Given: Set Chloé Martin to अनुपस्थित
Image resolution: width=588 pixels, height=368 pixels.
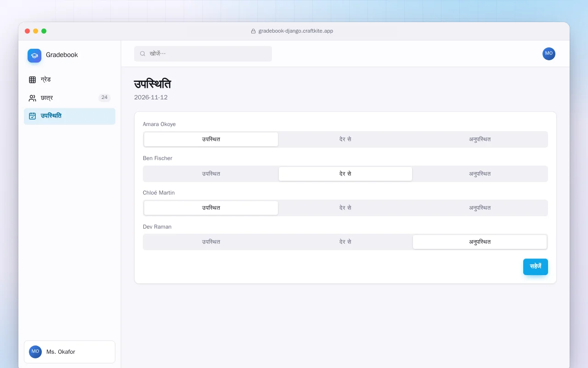Looking at the screenshot, I should click(x=480, y=208).
